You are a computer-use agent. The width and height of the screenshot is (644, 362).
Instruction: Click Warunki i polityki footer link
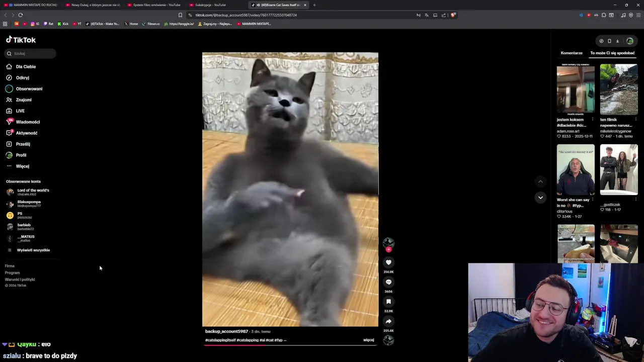coord(20,280)
